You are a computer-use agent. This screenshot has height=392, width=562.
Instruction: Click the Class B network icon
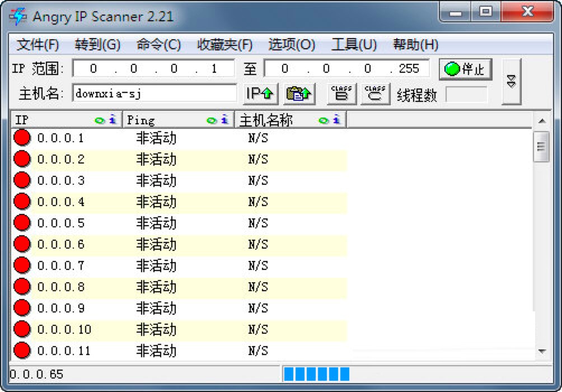tap(341, 93)
